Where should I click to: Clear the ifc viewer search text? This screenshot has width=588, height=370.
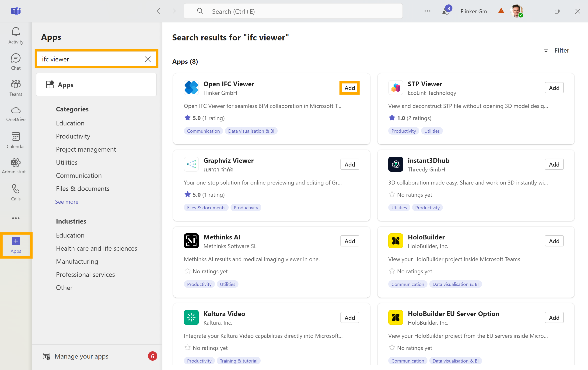[148, 59]
